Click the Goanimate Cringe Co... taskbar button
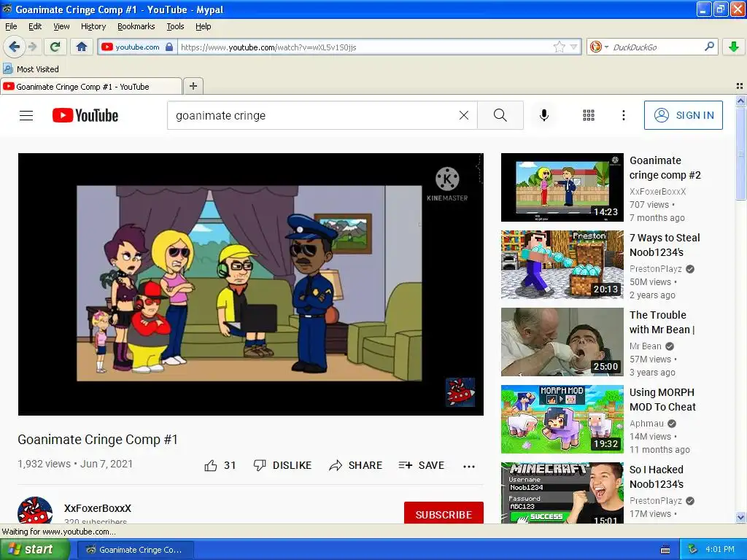 coord(135,550)
